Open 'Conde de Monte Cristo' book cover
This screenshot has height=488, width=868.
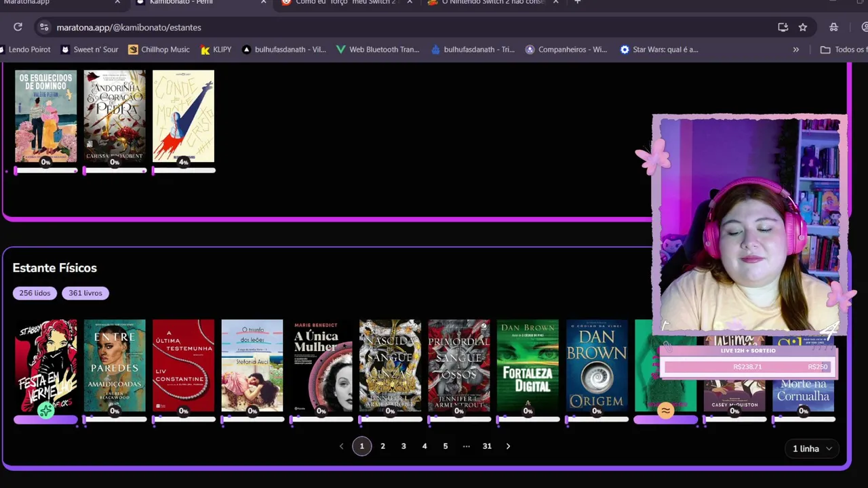pos(183,116)
